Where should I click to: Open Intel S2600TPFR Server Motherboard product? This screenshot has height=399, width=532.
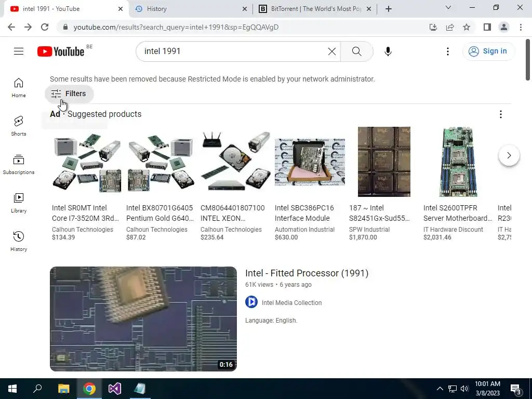(458, 213)
